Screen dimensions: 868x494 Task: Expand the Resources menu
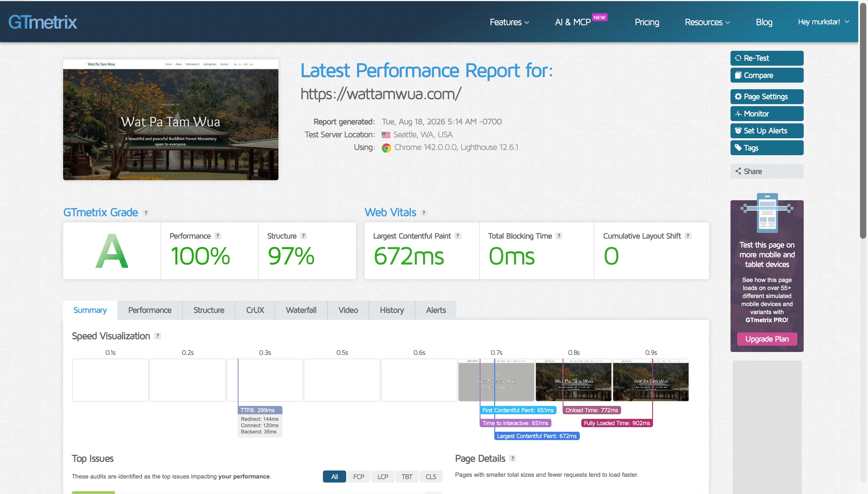point(707,22)
